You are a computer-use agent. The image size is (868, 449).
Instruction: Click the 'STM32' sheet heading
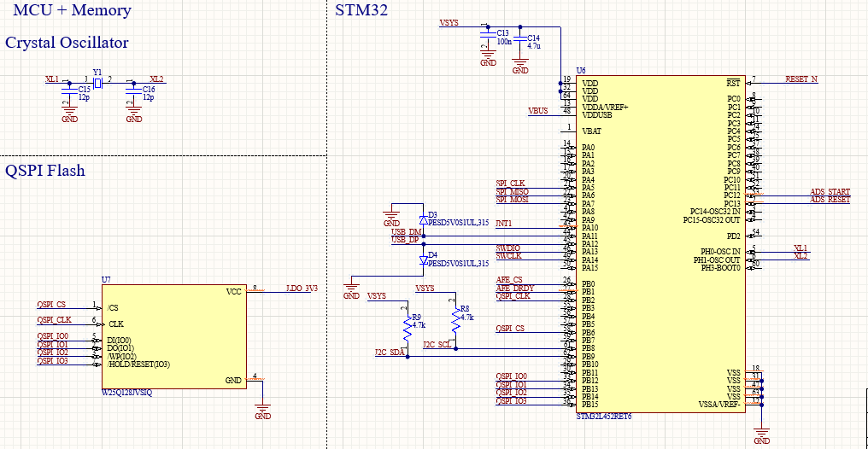[x=361, y=10]
